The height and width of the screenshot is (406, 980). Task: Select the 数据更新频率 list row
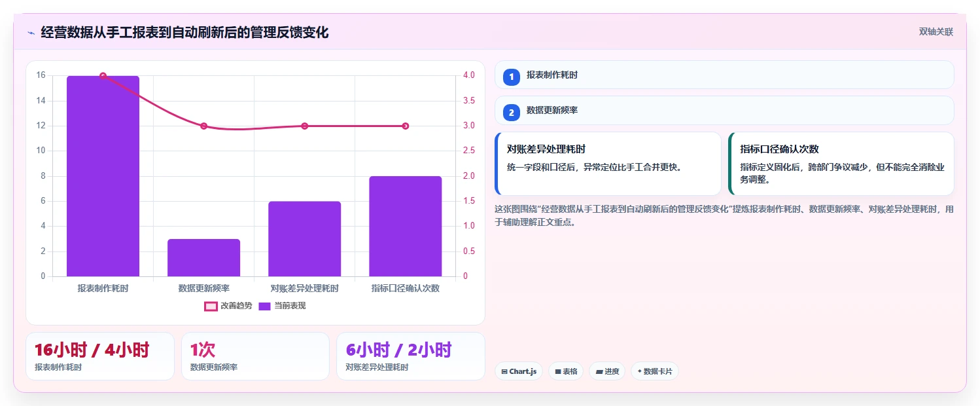point(724,110)
